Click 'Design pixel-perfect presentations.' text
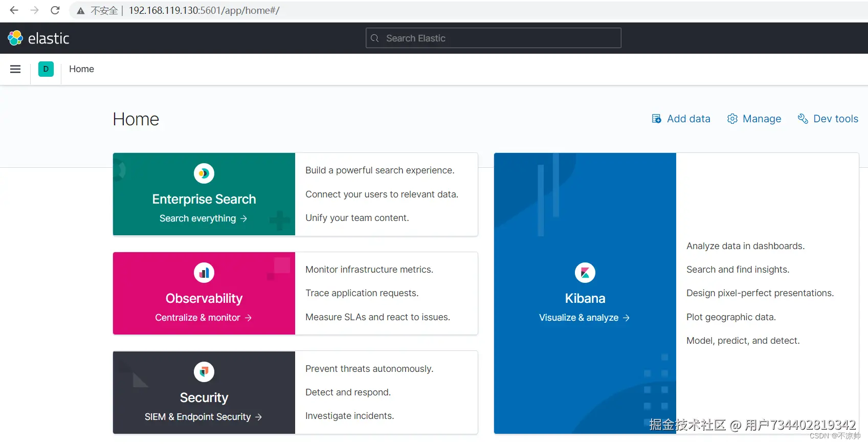The width and height of the screenshot is (868, 444). [760, 293]
